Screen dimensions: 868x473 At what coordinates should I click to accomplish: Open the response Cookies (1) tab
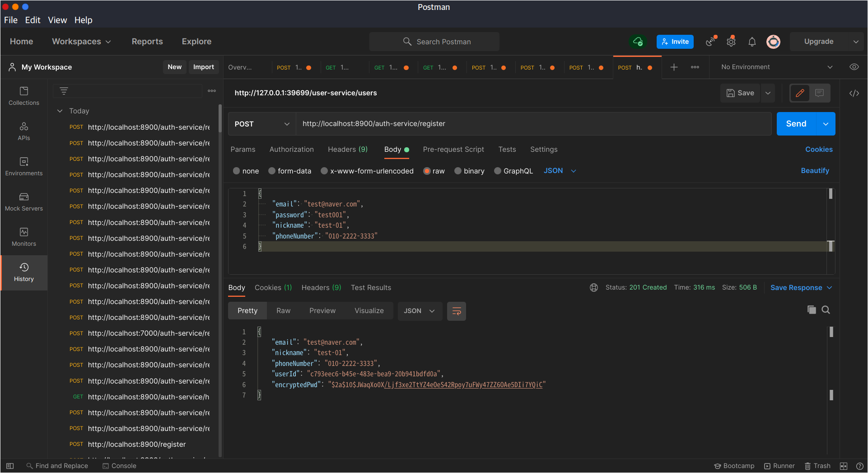tap(273, 288)
